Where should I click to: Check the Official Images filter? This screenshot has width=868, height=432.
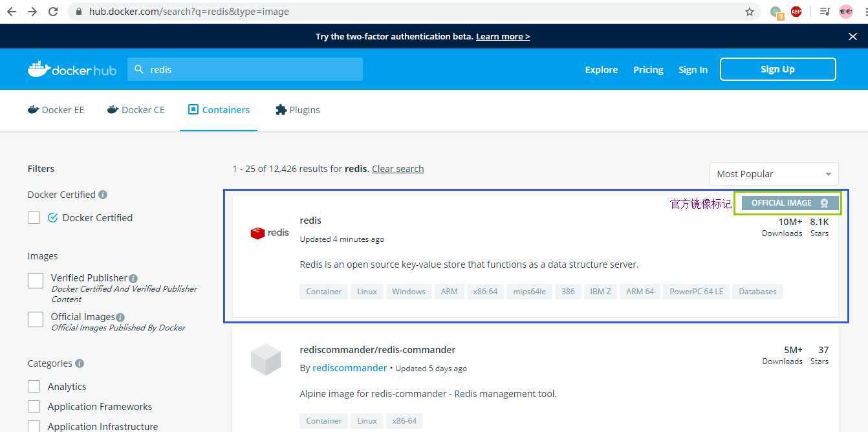36,319
